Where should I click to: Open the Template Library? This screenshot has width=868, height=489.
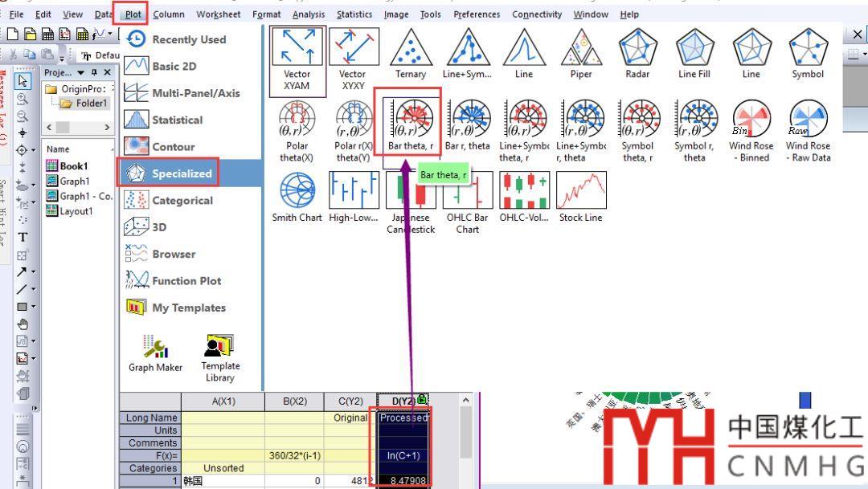point(219,358)
